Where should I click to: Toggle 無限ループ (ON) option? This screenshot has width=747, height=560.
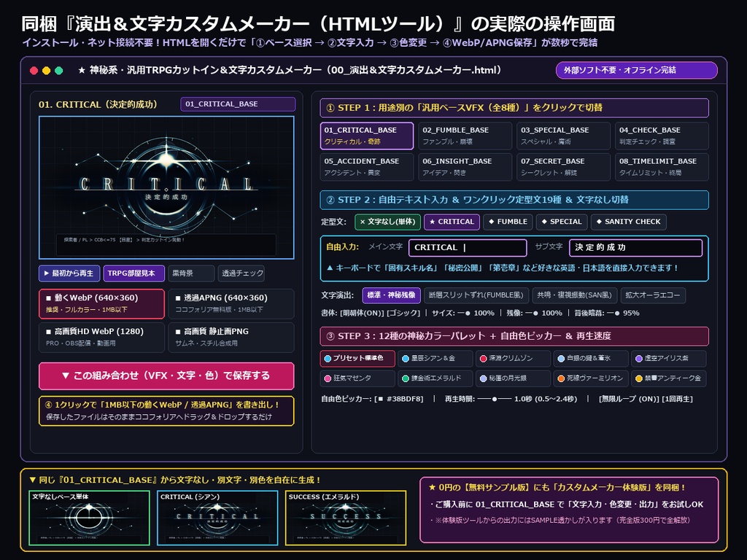[x=629, y=399]
